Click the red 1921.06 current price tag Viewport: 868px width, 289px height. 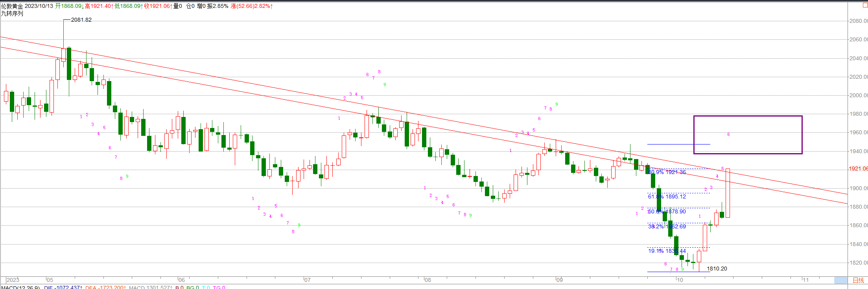click(x=857, y=169)
